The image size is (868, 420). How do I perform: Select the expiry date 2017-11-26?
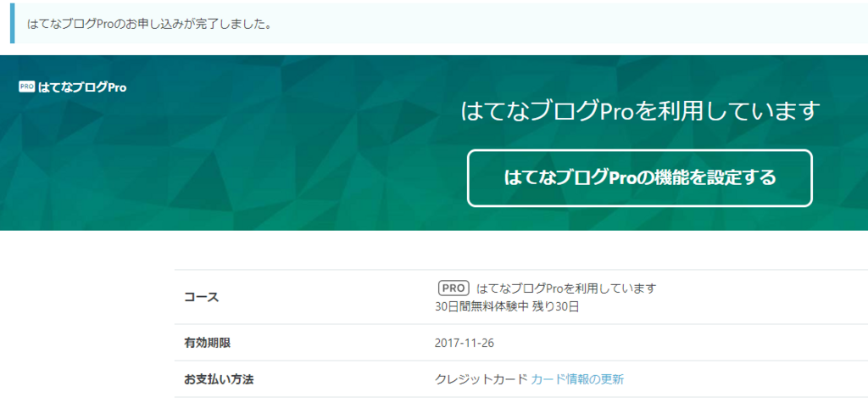click(465, 343)
